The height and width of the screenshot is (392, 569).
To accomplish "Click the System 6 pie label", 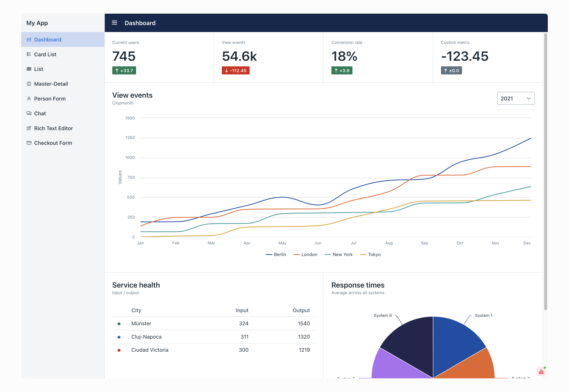I will [x=383, y=315].
